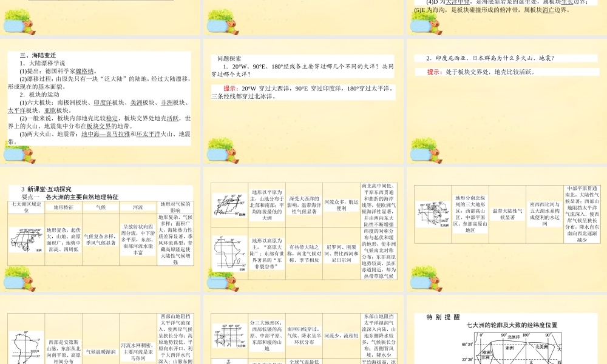Click the underlined text 地中海—喜马拉雅
This screenshot has height=364, width=607.
tap(106, 134)
